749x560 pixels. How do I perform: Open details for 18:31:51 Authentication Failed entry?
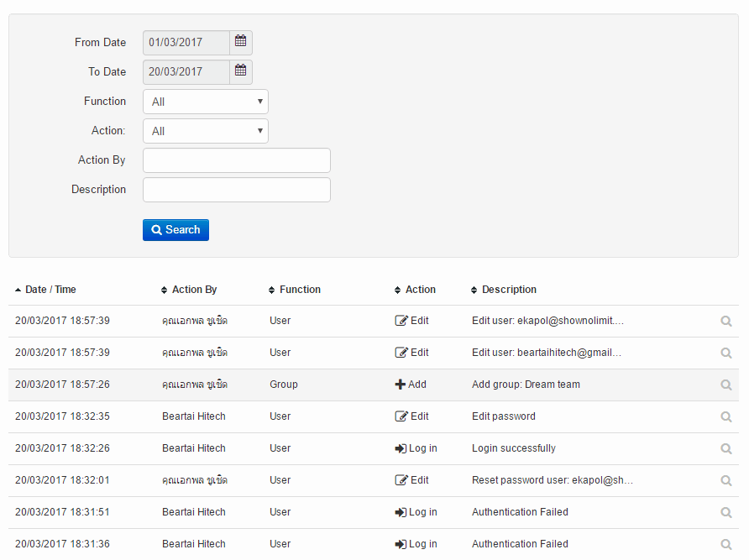[x=726, y=512]
